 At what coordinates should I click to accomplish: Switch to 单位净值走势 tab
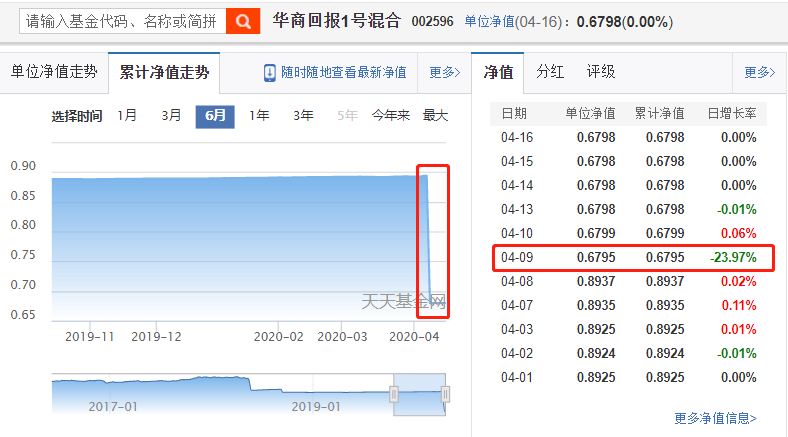(54, 72)
